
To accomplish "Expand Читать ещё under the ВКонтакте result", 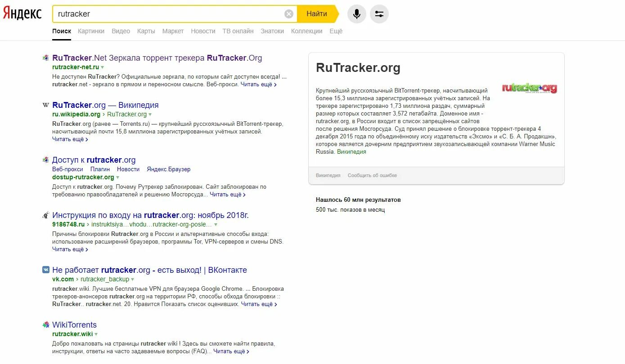I will click(259, 304).
